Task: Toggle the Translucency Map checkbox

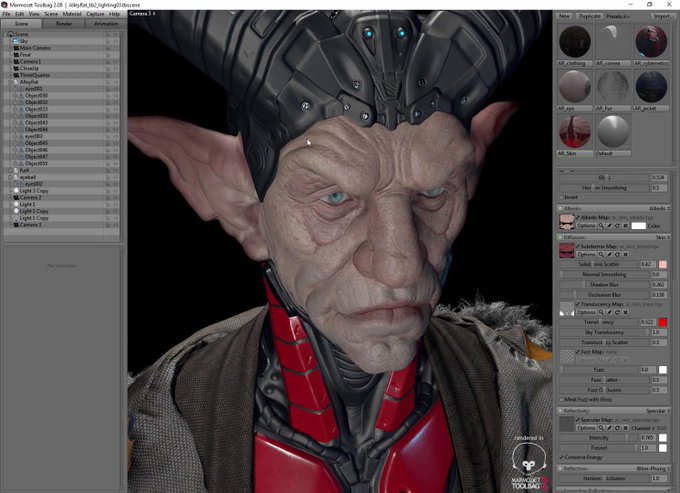Action: pyautogui.click(x=578, y=304)
